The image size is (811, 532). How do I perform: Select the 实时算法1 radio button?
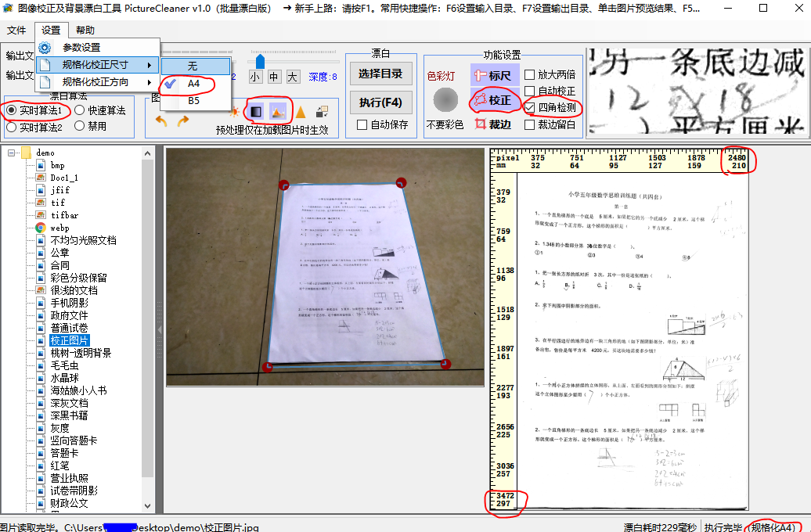12,110
